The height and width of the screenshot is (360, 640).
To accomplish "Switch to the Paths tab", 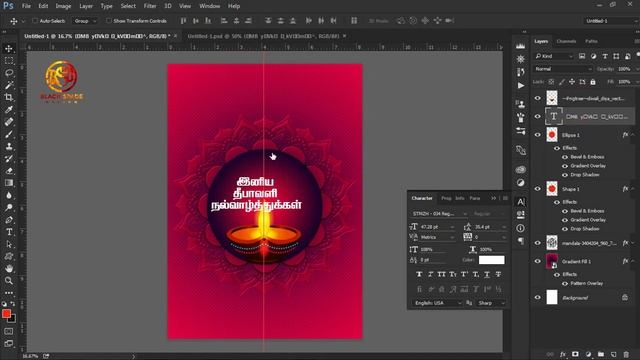I will [591, 41].
